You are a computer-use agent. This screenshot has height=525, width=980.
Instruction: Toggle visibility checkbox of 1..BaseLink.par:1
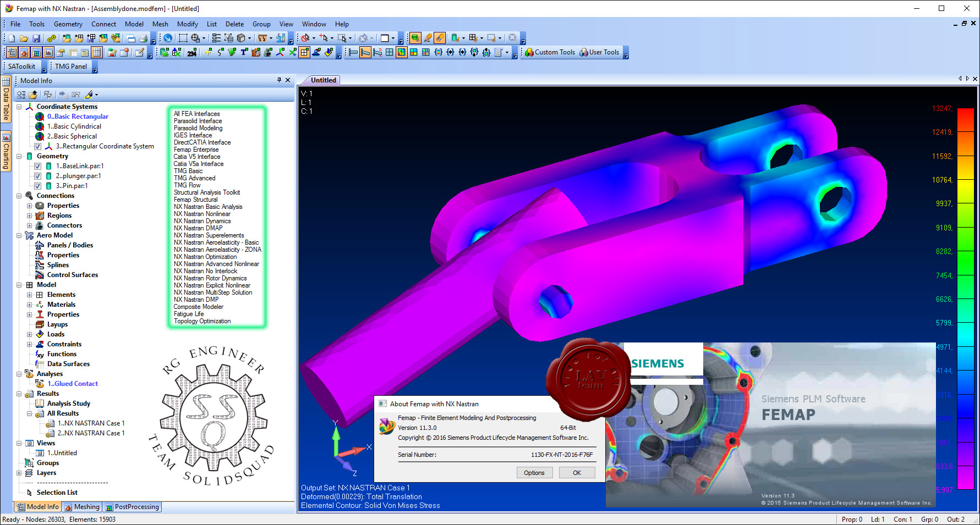[37, 166]
